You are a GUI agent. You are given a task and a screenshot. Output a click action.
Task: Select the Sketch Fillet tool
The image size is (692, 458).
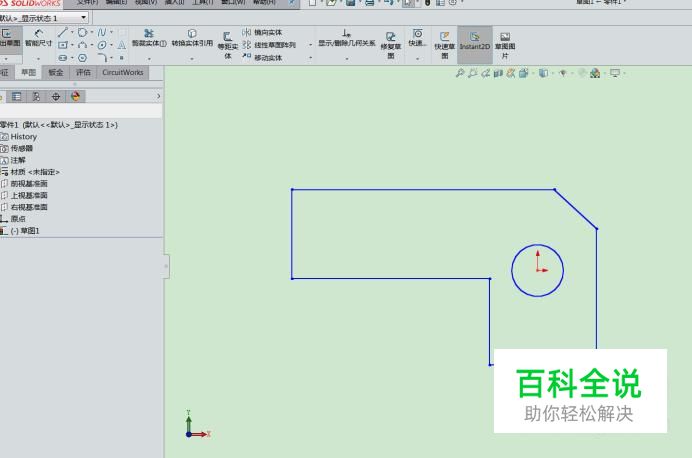pos(102,58)
